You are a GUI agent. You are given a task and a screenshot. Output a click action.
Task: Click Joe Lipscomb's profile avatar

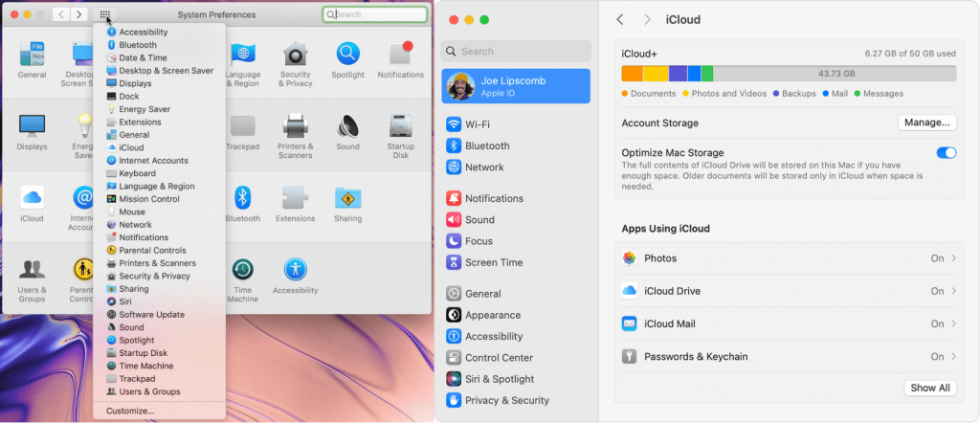click(461, 87)
